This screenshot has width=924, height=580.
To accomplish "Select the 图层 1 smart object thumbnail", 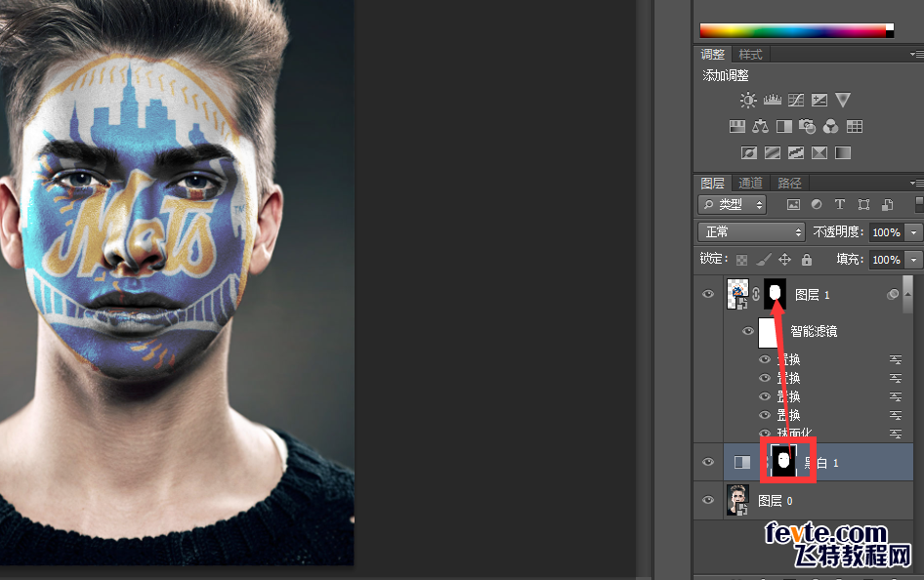I will 737,294.
